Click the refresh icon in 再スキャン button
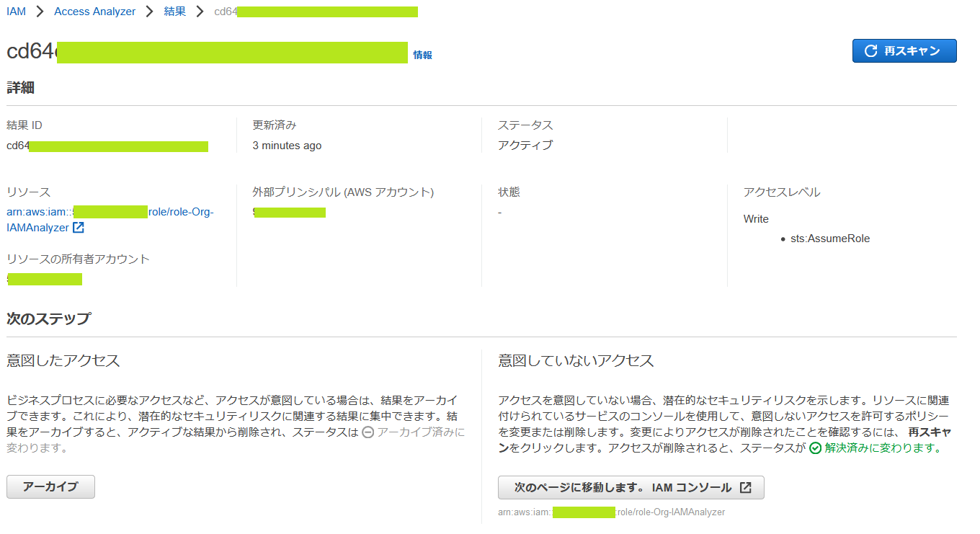980x534 pixels. click(870, 51)
